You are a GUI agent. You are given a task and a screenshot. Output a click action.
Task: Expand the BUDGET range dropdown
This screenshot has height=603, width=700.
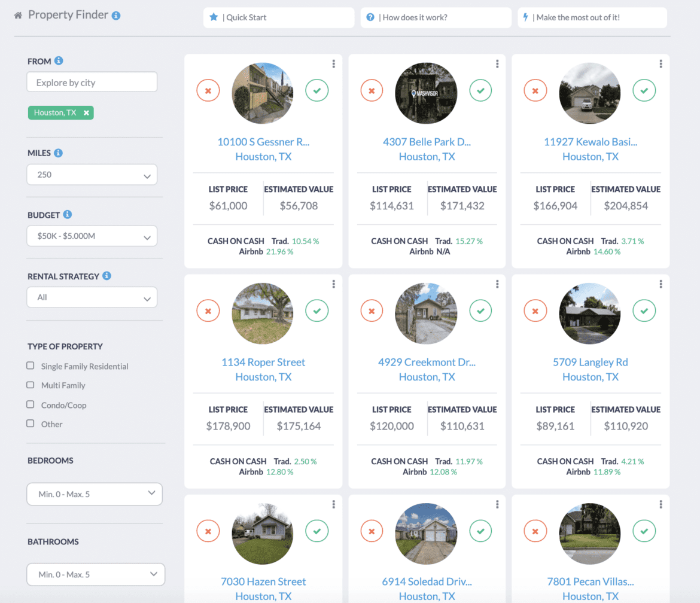click(x=92, y=236)
